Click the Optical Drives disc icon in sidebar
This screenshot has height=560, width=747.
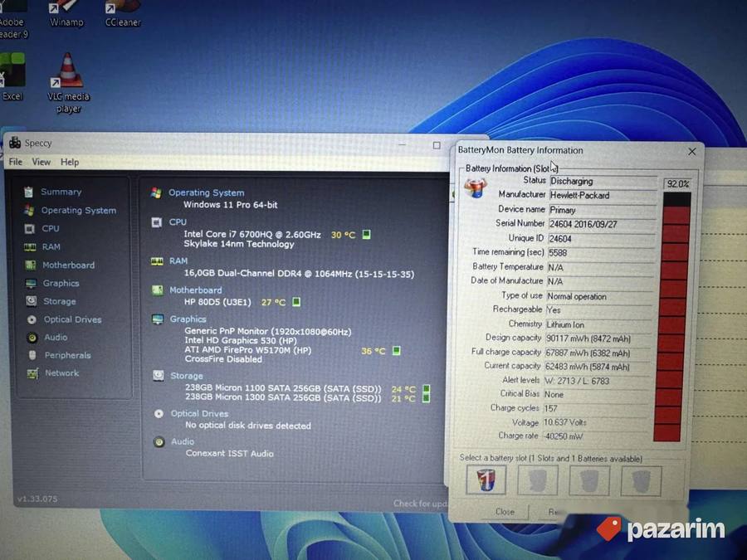click(32, 319)
